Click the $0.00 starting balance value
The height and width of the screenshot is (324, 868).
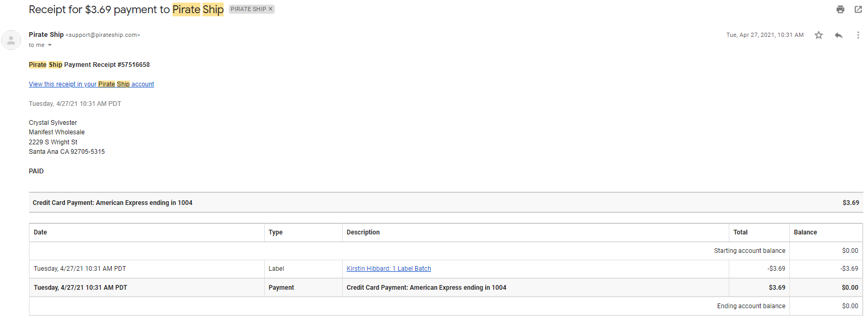pyautogui.click(x=850, y=251)
